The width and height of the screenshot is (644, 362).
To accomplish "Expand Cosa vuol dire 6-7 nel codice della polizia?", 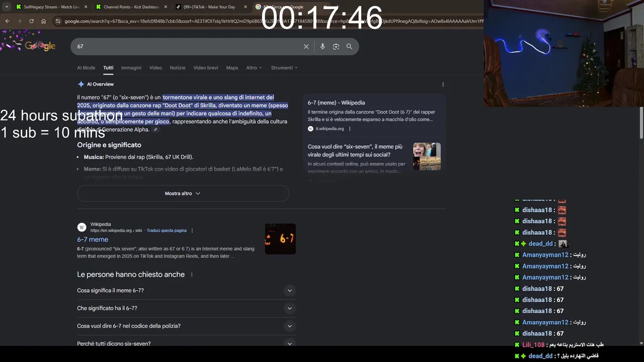I will pos(186,326).
